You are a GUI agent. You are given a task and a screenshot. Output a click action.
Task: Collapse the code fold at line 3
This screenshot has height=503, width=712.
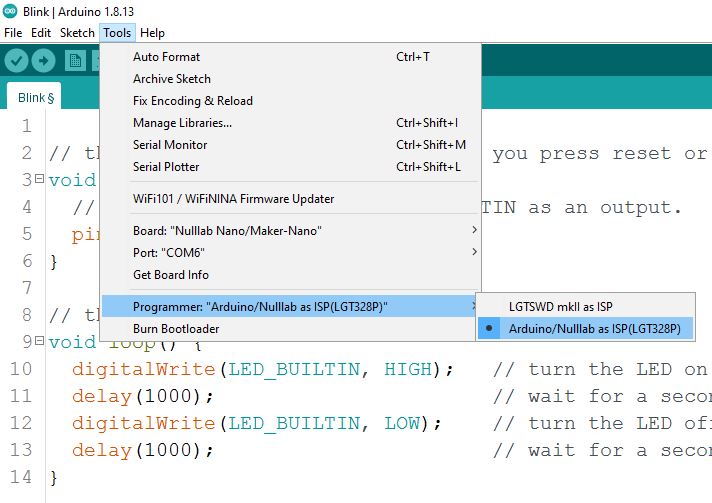39,180
